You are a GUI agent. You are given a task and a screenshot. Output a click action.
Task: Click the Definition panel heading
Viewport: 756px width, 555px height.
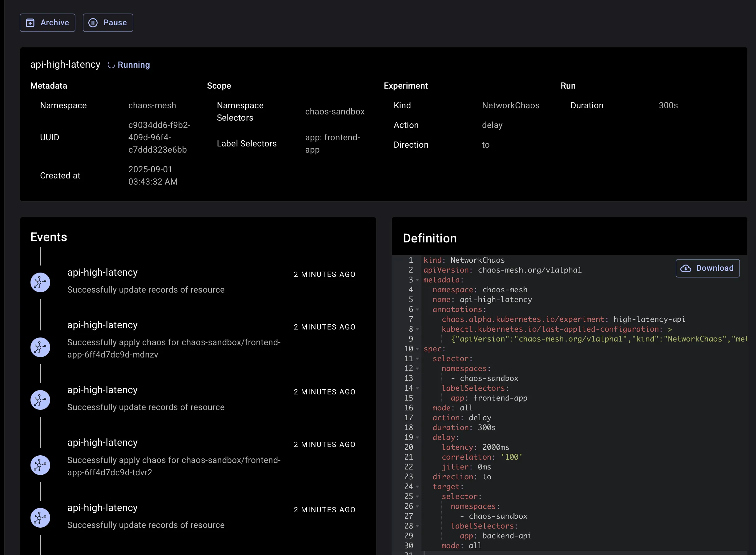click(x=430, y=238)
